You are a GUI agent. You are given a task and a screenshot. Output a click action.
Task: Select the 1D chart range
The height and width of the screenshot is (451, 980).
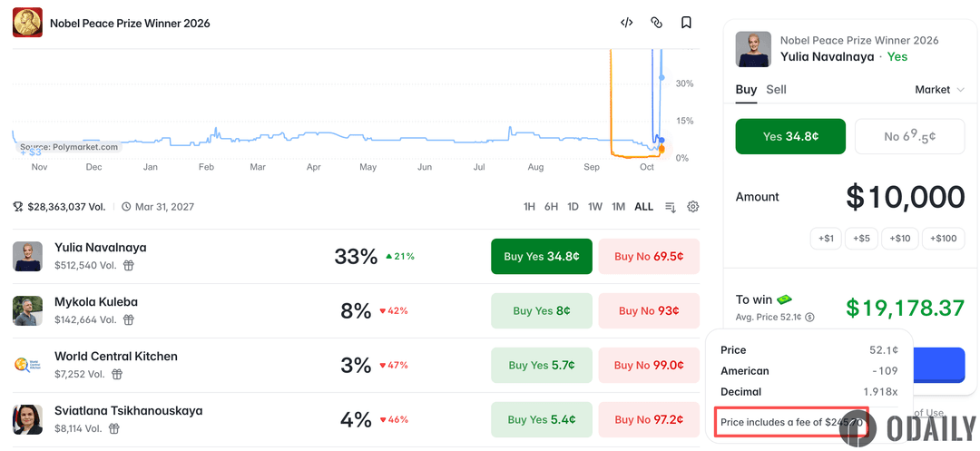pos(573,207)
